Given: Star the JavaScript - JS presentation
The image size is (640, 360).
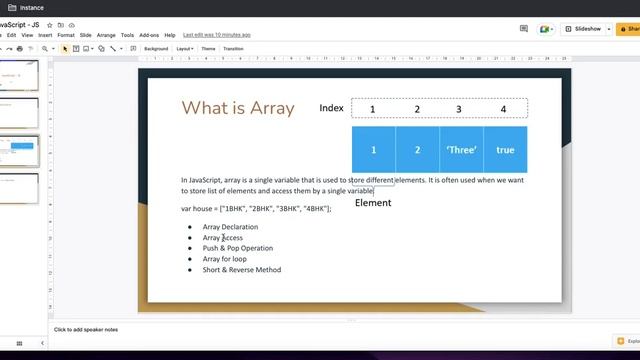Looking at the screenshot, I should pyautogui.click(x=49, y=25).
